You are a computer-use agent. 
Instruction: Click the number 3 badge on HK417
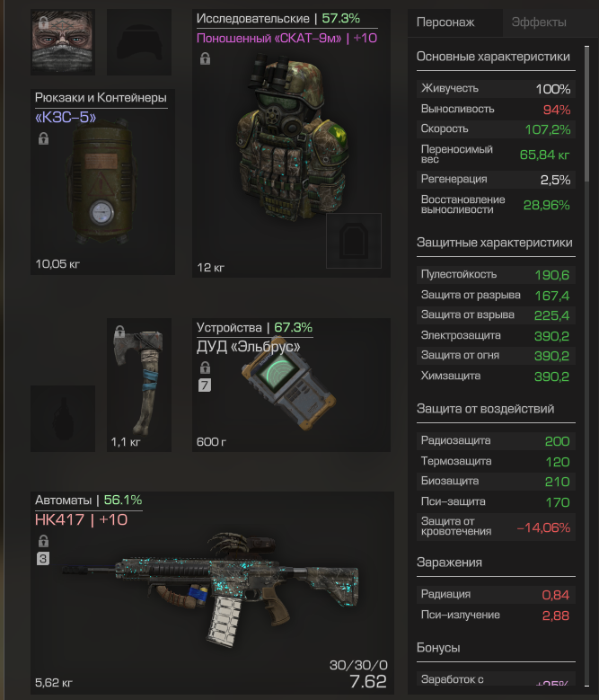pos(43,559)
